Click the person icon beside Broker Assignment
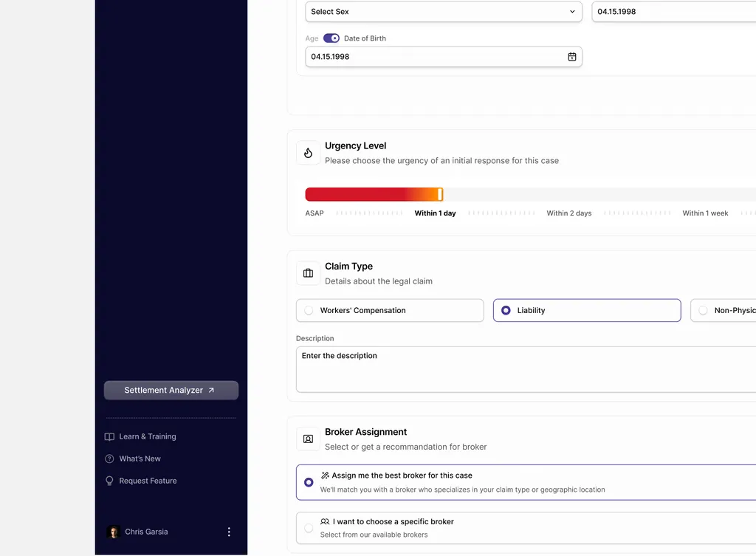The height and width of the screenshot is (556, 756). (x=308, y=439)
